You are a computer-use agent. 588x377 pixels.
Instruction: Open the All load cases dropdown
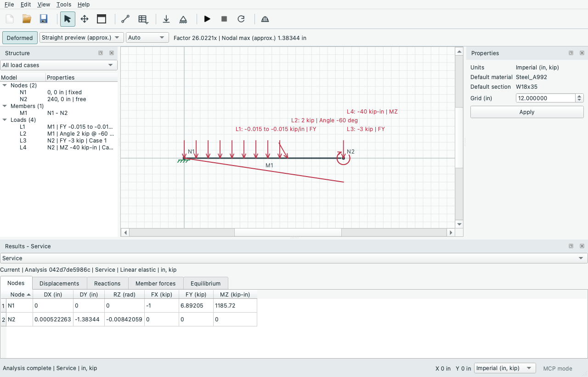coord(59,65)
